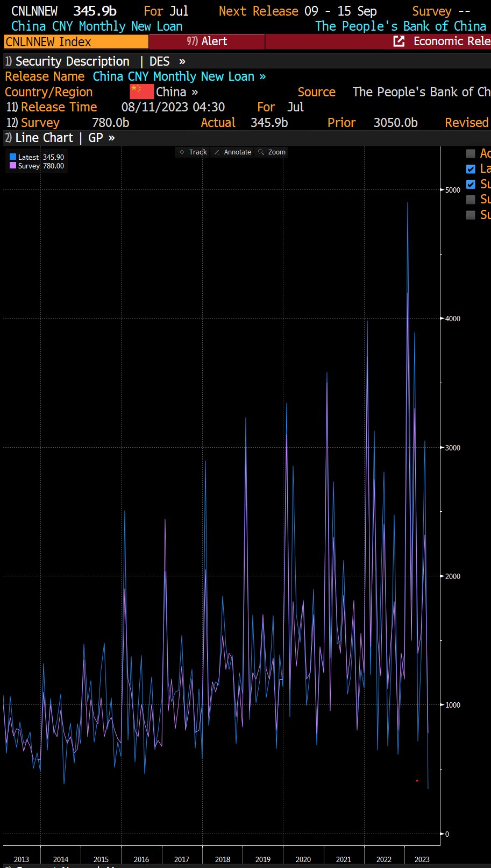Open 12) Survey option

pyautogui.click(x=33, y=123)
